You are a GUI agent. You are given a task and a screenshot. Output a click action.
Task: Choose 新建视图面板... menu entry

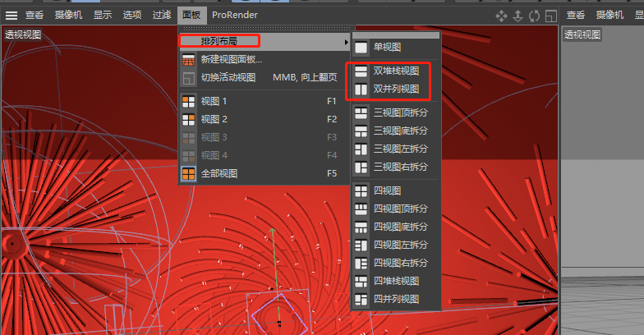pos(264,59)
